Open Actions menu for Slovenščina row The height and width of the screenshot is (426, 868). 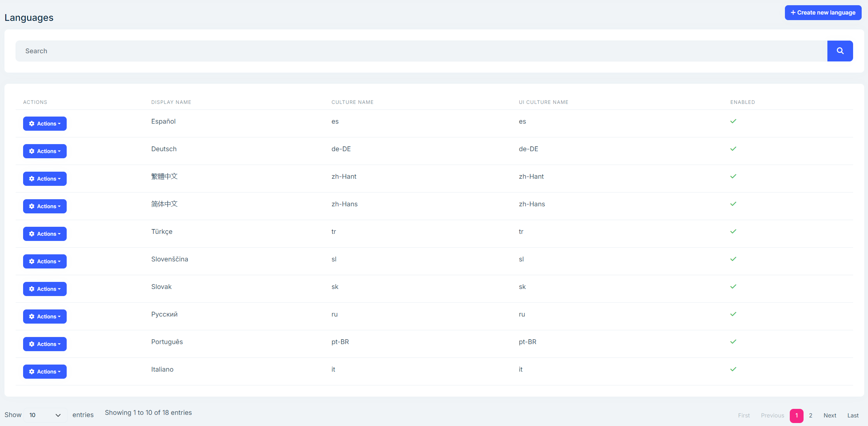point(45,261)
